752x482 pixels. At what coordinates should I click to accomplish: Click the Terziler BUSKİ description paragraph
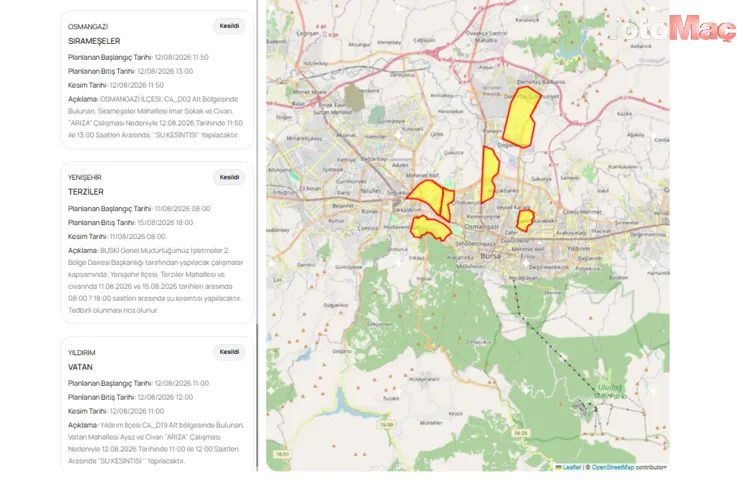(x=155, y=280)
